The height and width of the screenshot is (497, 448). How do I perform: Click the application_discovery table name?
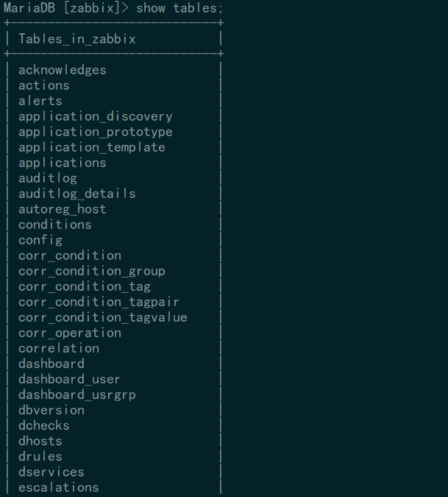tap(96, 116)
